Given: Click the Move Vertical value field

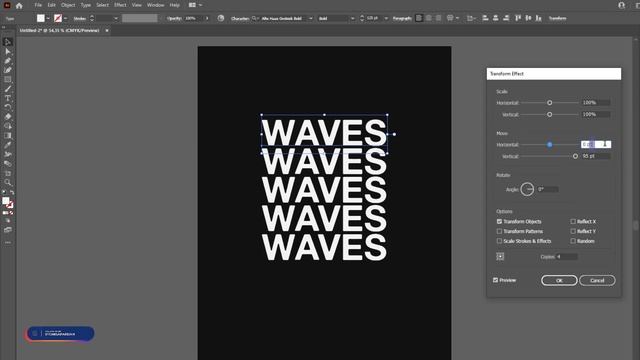Looking at the screenshot, I should (596, 156).
